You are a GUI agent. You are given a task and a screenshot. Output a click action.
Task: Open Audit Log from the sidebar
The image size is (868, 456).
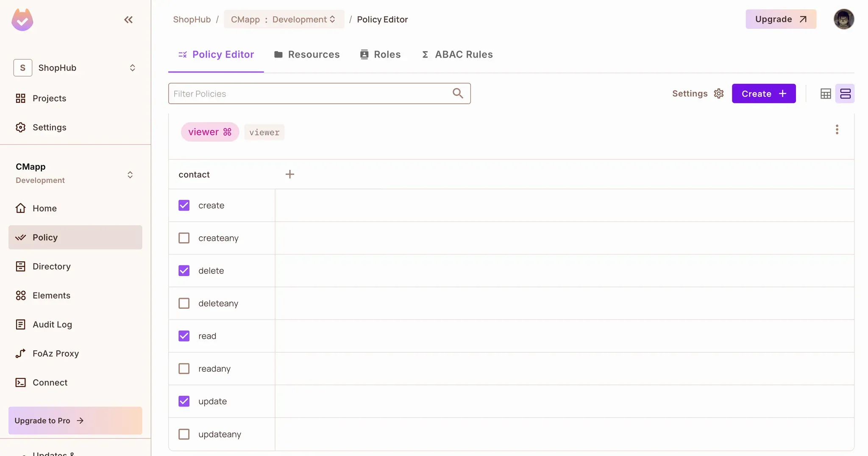(52, 324)
